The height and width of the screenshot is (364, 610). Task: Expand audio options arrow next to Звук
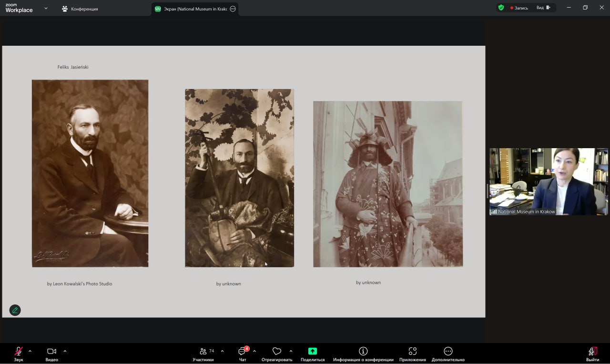pos(30,351)
